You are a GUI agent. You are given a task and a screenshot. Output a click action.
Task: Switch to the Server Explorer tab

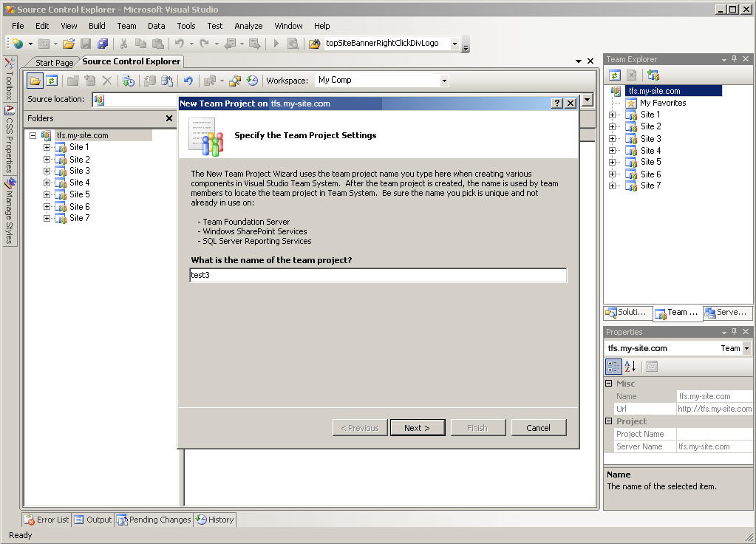727,313
